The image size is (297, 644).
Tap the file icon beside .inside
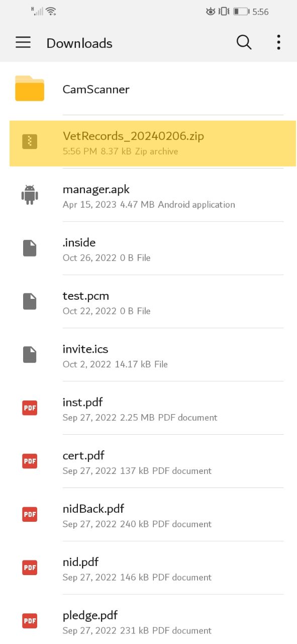coord(30,248)
